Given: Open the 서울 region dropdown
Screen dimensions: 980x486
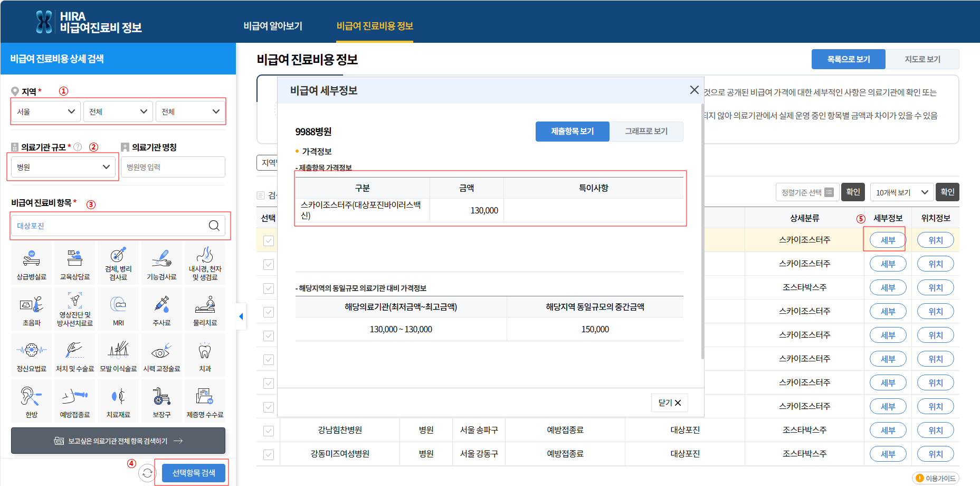Looking at the screenshot, I should (x=46, y=111).
